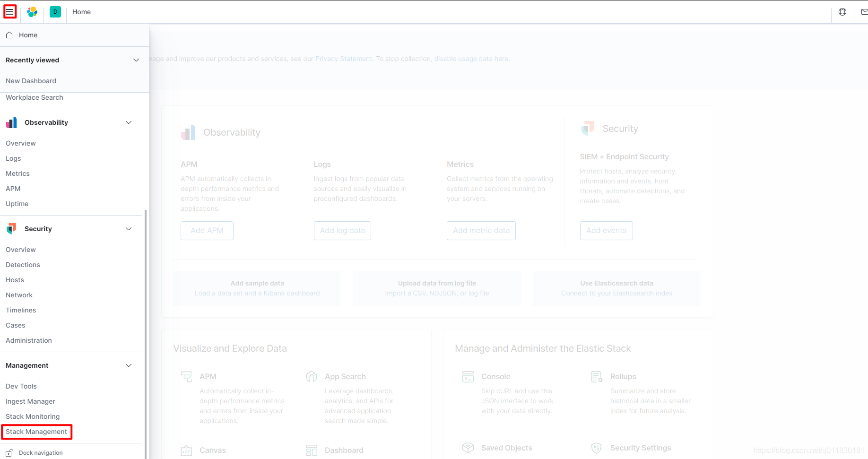Click the APM icon under Visualize

pyautogui.click(x=186, y=377)
